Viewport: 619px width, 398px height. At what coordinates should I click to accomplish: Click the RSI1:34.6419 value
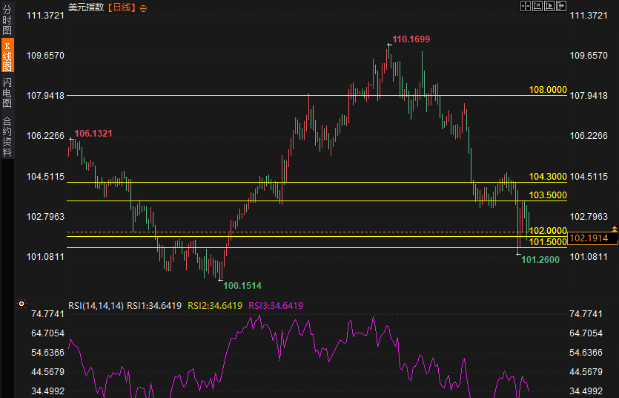tap(154, 306)
